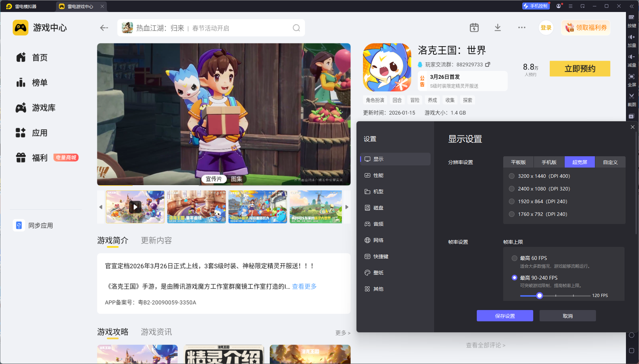The image size is (639, 364).
Task: Open 网络 network settings category
Action: (x=395, y=240)
